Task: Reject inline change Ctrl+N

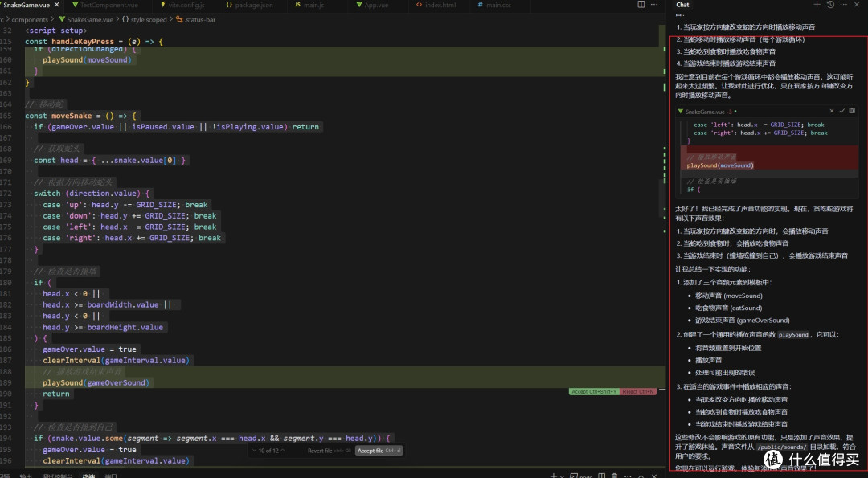Action: click(x=637, y=392)
